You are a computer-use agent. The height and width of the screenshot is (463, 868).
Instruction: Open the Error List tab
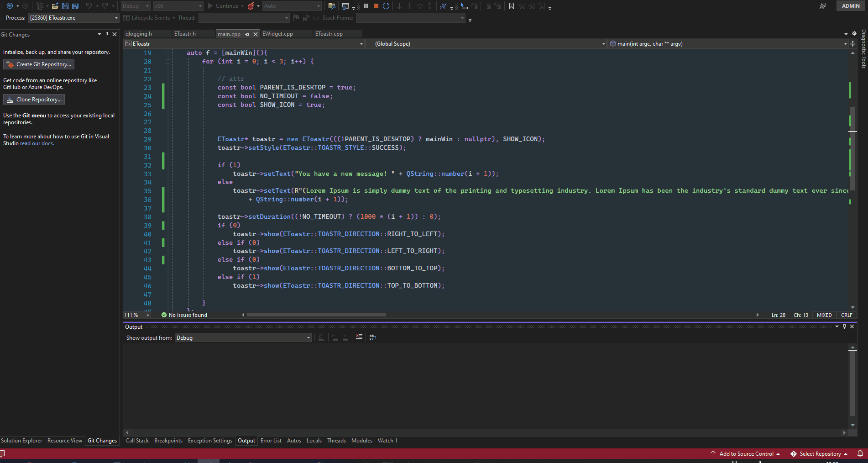tap(271, 441)
